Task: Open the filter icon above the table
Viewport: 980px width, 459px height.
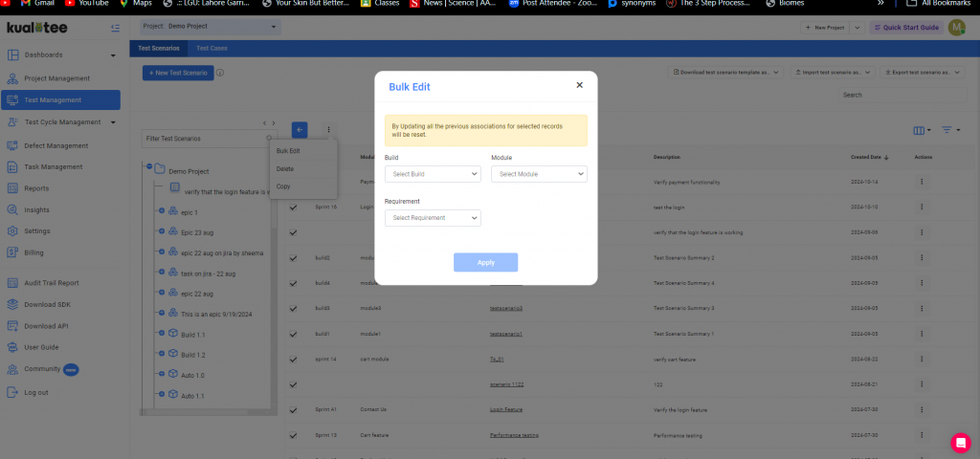Action: (x=950, y=130)
